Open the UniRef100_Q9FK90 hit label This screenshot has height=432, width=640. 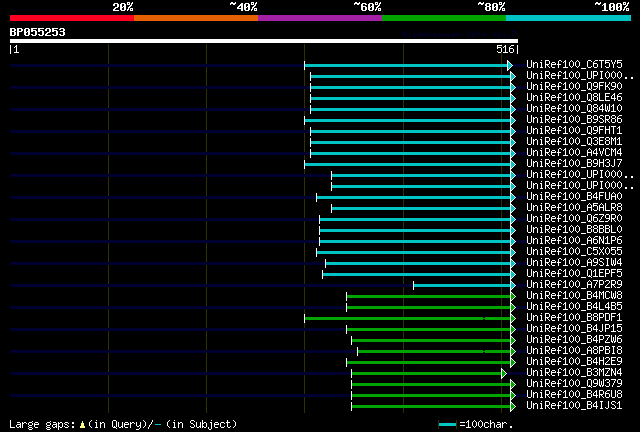tap(574, 87)
